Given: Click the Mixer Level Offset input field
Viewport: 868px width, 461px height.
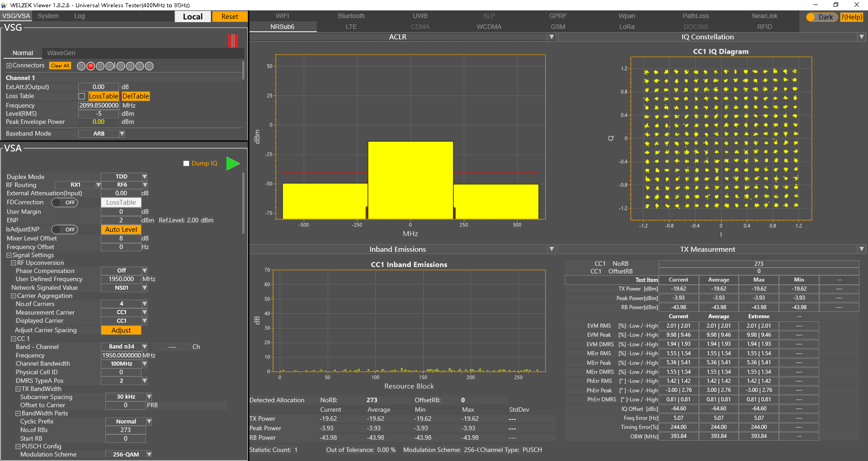Looking at the screenshot, I should click(121, 238).
